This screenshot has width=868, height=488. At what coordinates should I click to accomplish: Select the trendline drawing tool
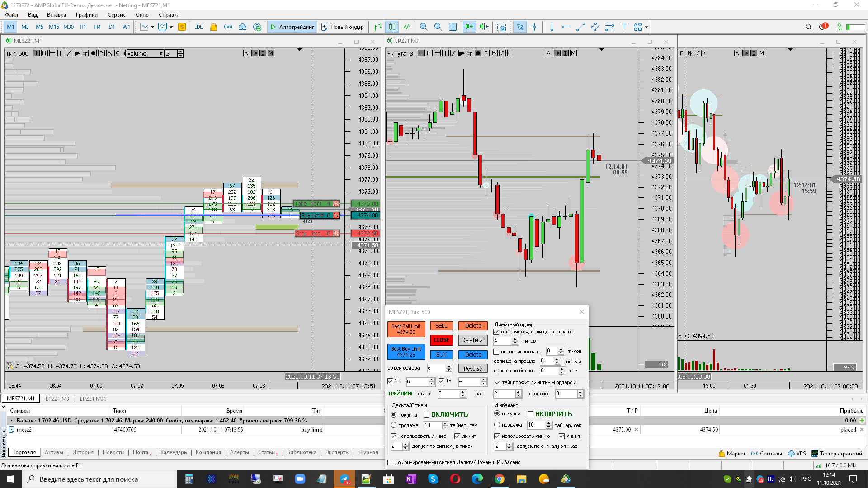[x=580, y=27]
